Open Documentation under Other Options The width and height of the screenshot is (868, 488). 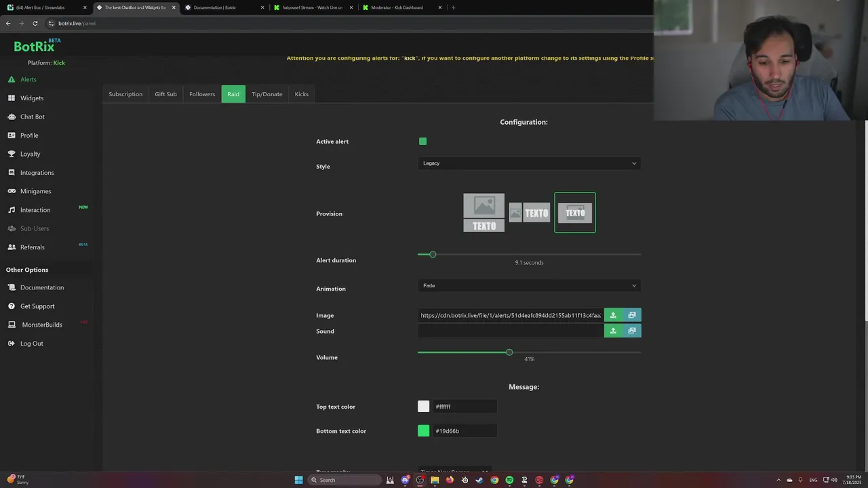pos(41,287)
